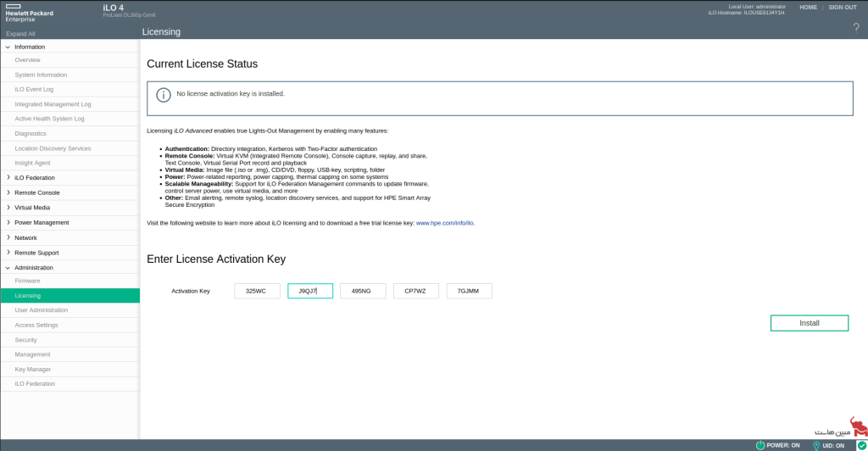Expand the Network section
Viewport: 868px width, 451px height.
coord(8,237)
